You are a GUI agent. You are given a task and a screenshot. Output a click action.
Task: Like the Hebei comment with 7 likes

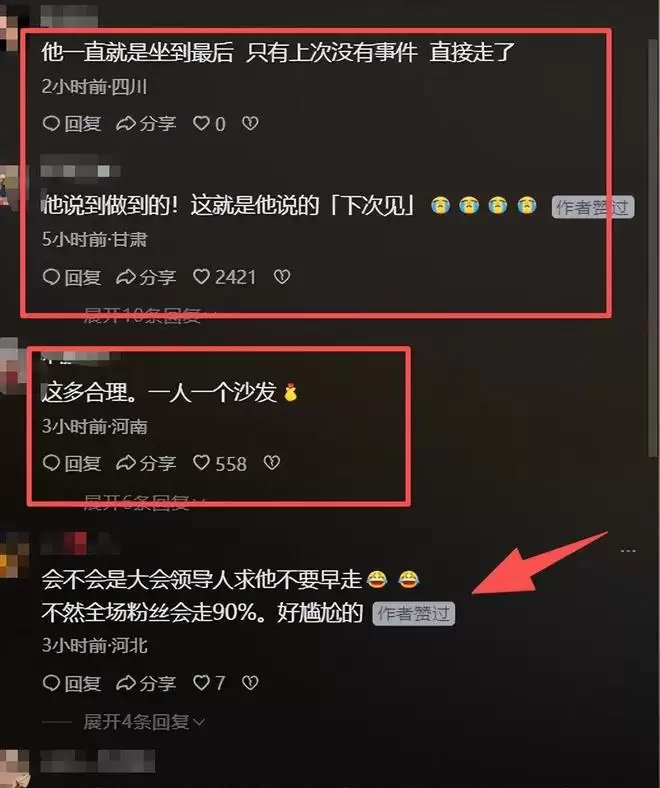coord(209,683)
